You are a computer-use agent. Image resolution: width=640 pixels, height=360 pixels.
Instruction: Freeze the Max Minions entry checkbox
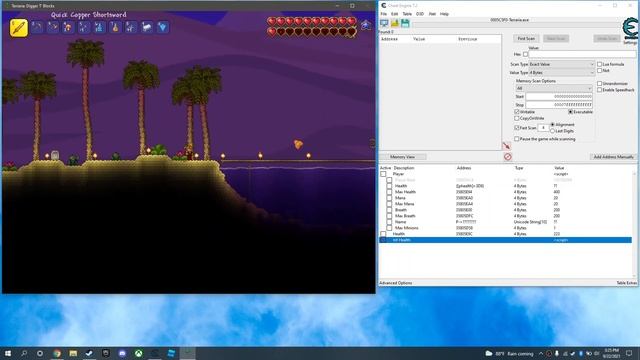tap(389, 228)
